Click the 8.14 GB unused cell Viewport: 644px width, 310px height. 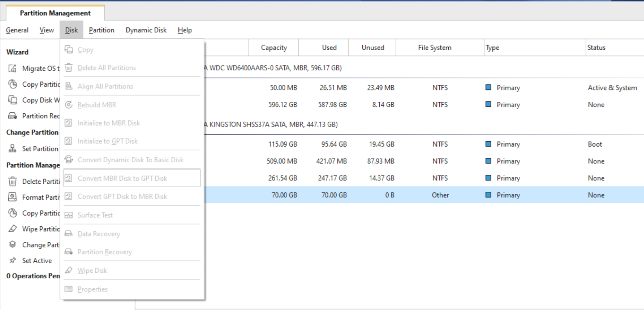pyautogui.click(x=383, y=105)
